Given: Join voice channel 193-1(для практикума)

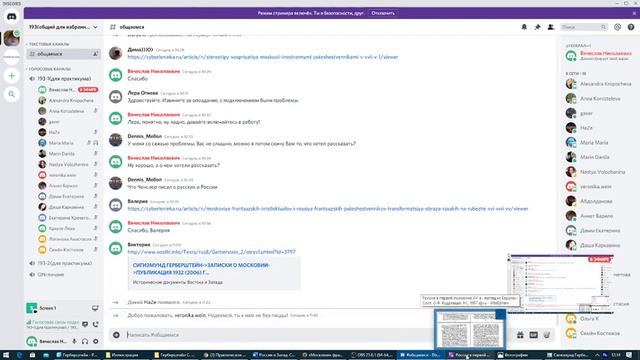Looking at the screenshot, I should point(63,78).
